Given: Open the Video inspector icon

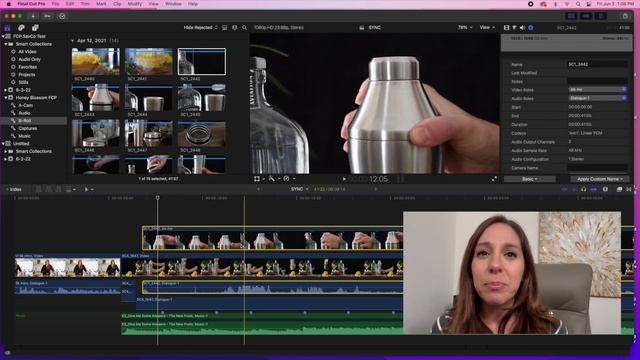Looking at the screenshot, I should [507, 28].
